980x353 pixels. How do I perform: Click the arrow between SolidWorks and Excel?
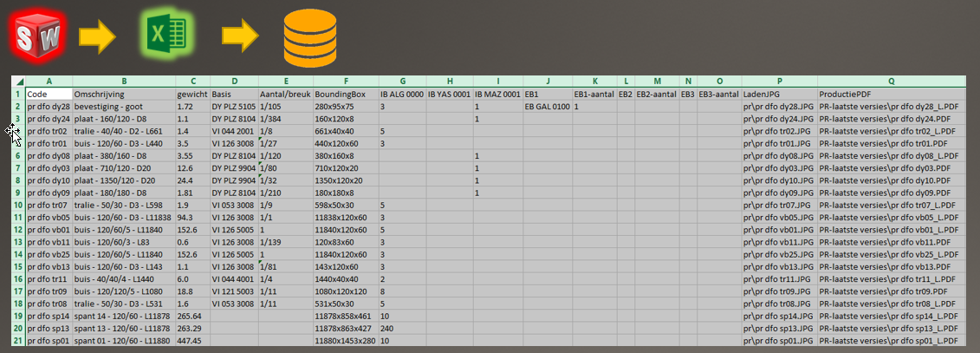point(98,37)
